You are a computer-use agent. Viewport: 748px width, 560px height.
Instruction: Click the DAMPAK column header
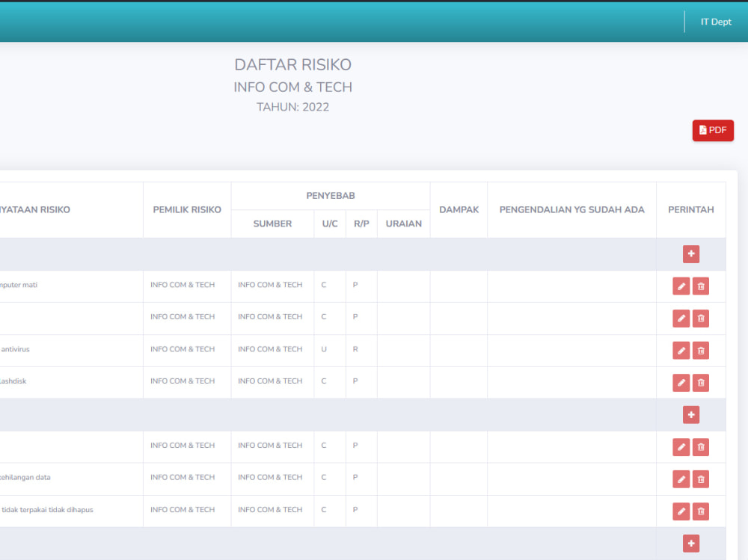tap(459, 210)
